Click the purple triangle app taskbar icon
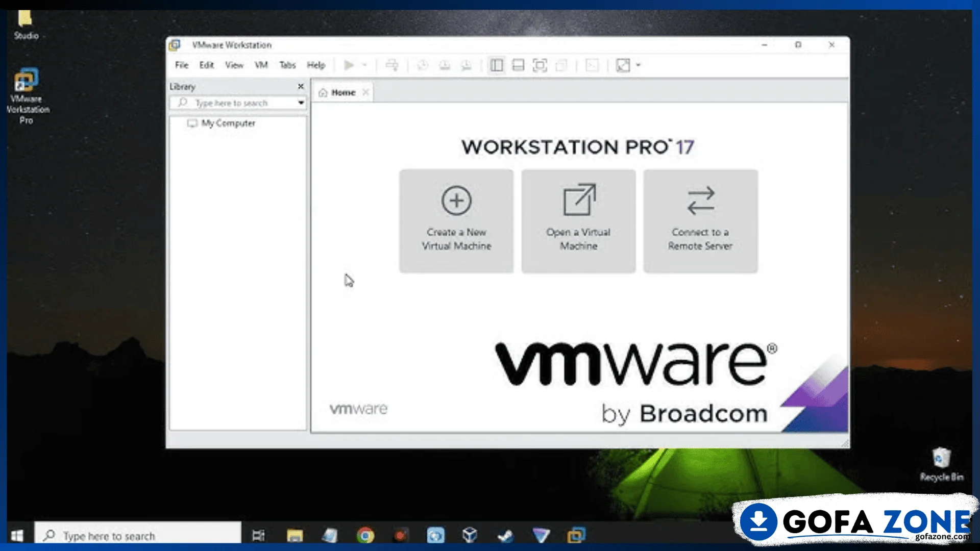 point(541,535)
